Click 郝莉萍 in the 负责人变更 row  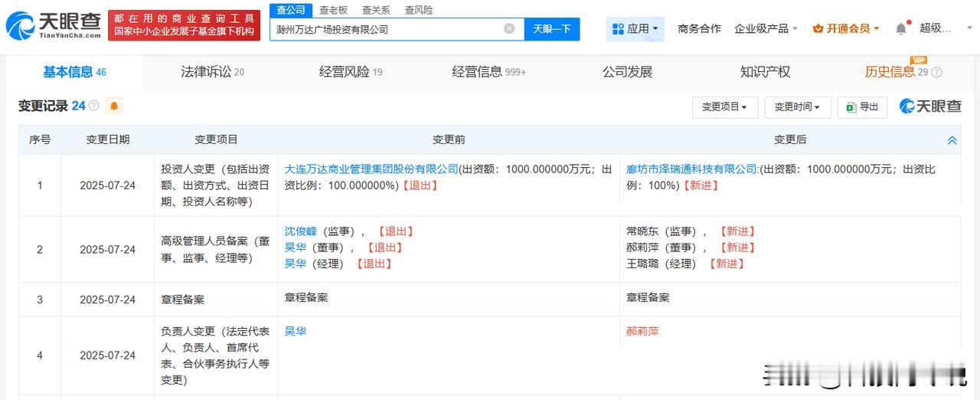pos(642,332)
